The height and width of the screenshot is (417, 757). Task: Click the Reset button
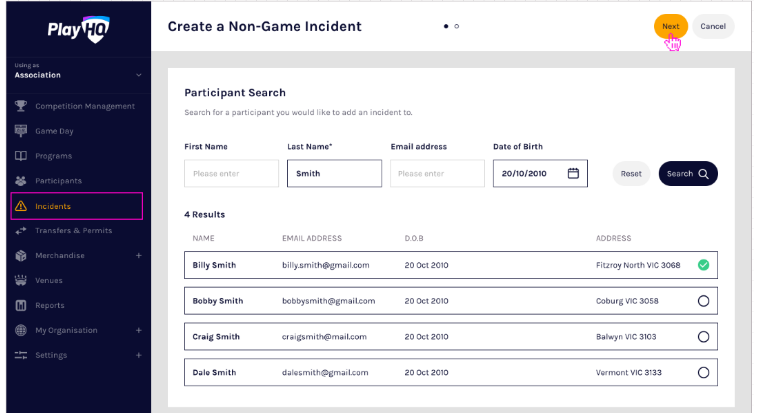point(631,174)
